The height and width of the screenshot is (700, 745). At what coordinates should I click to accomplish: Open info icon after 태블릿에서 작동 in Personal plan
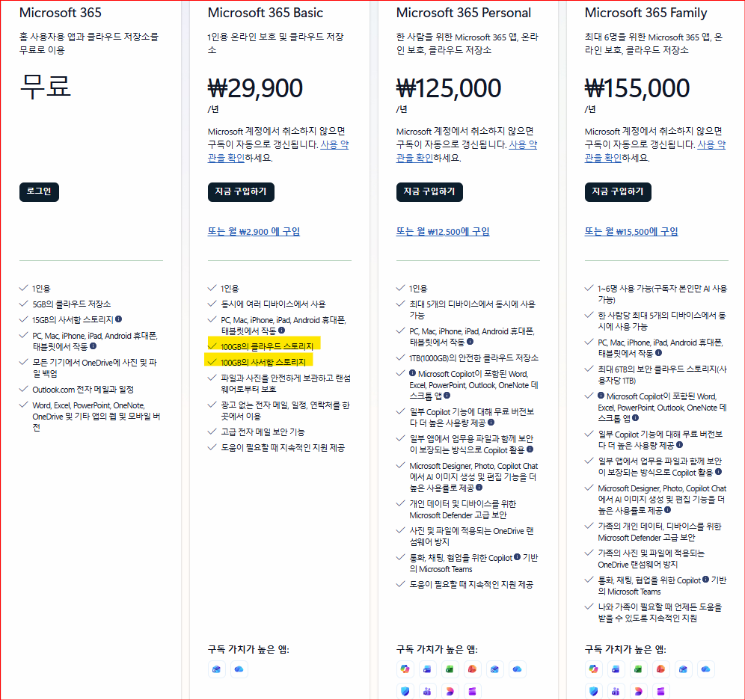coord(470,341)
